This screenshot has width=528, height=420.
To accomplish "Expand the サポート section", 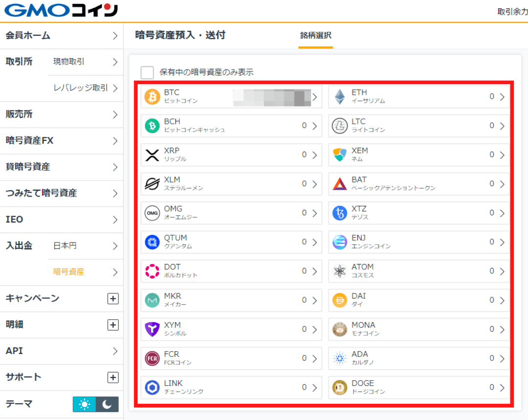I will 113,377.
